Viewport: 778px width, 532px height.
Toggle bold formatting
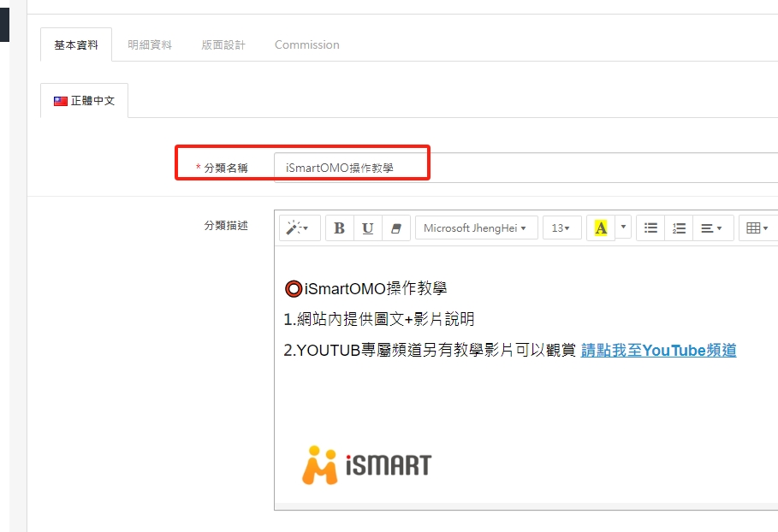click(x=340, y=228)
